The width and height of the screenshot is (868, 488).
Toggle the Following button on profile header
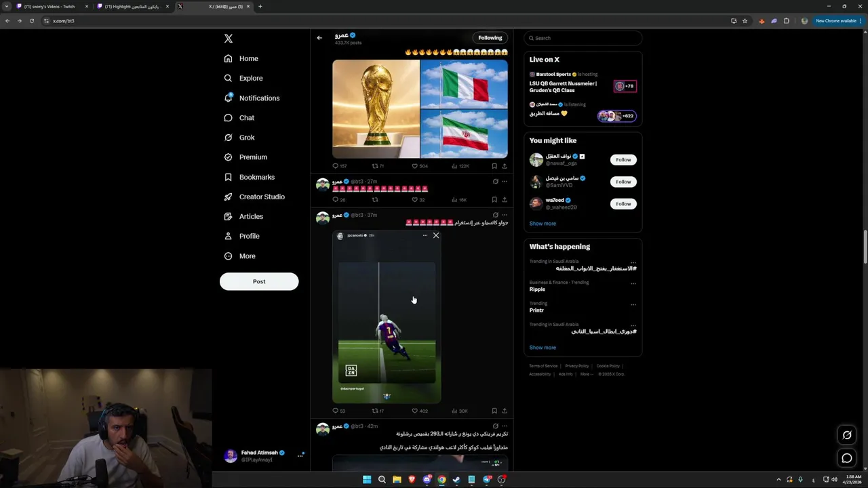click(x=490, y=38)
